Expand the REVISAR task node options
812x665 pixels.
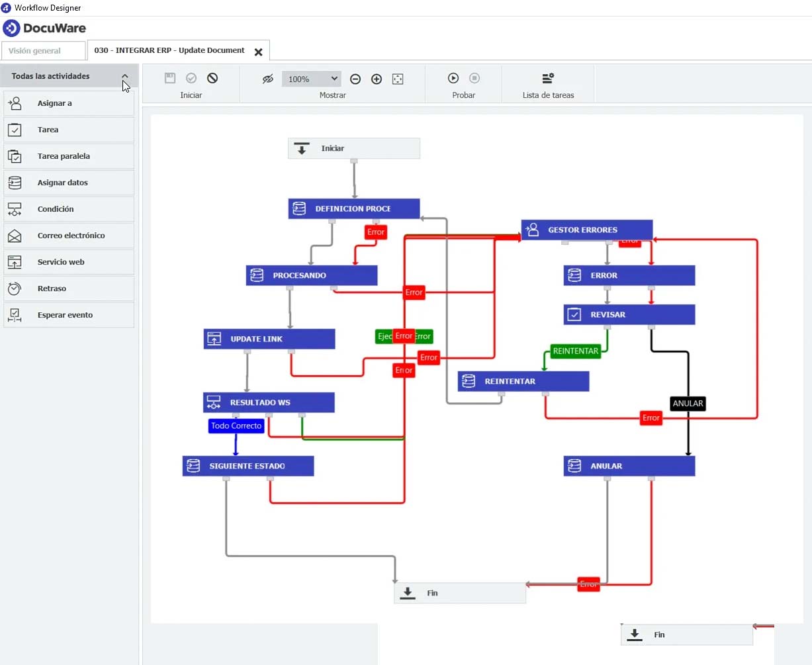628,314
